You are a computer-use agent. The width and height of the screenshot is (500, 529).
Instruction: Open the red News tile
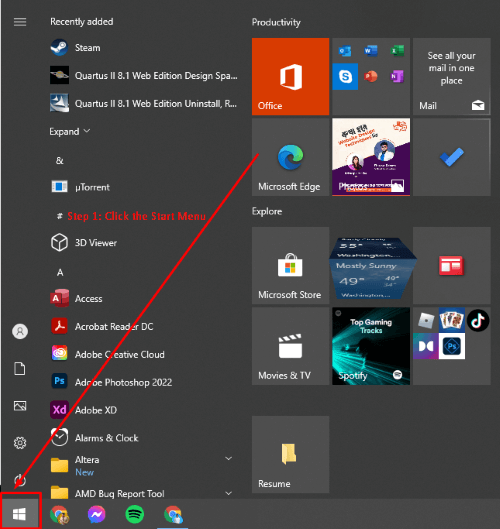click(x=451, y=265)
